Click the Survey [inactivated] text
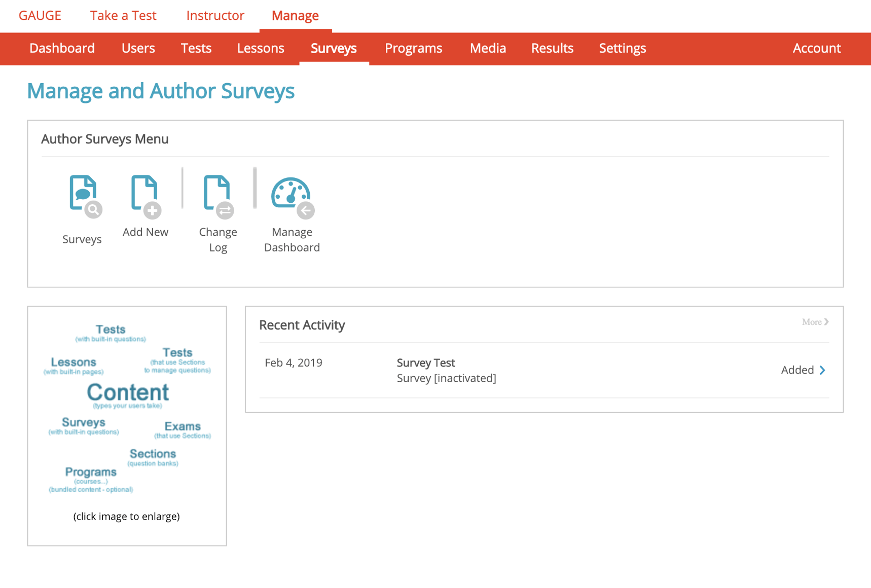The width and height of the screenshot is (871, 588). tap(446, 378)
